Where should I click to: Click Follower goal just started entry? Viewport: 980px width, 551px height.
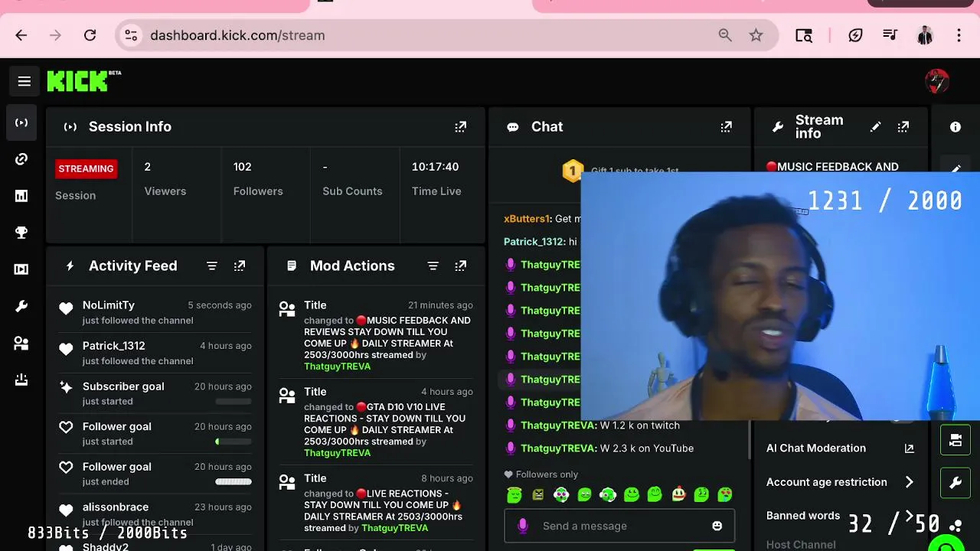pyautogui.click(x=155, y=433)
